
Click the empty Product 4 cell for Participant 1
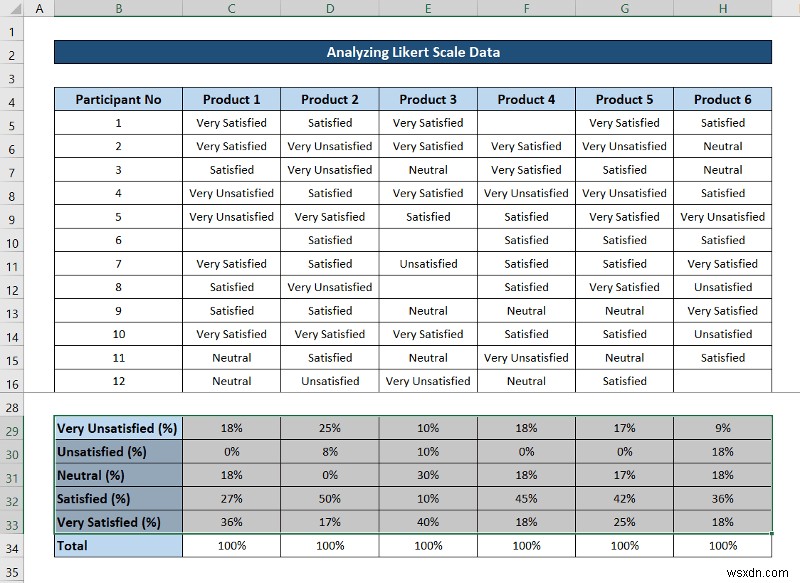click(526, 122)
